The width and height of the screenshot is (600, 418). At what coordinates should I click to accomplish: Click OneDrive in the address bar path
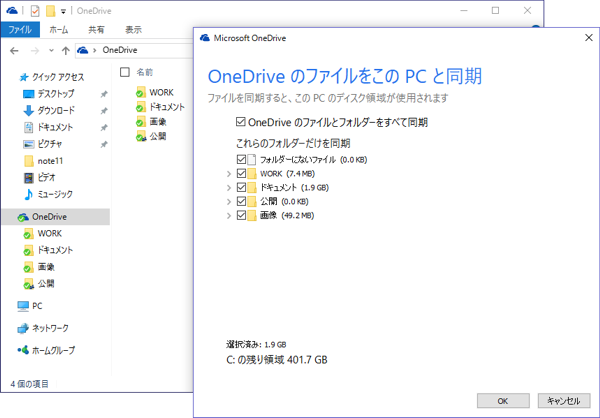[120, 50]
